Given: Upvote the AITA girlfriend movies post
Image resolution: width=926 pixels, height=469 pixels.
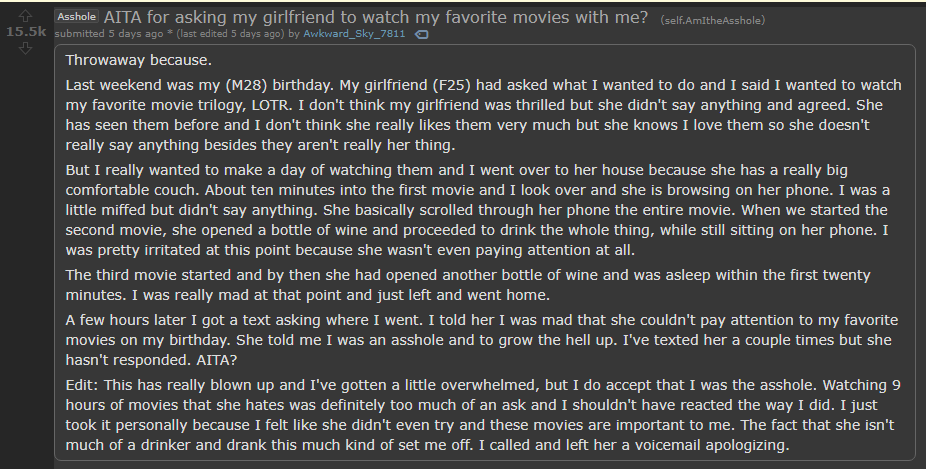Looking at the screenshot, I should coord(25,17).
